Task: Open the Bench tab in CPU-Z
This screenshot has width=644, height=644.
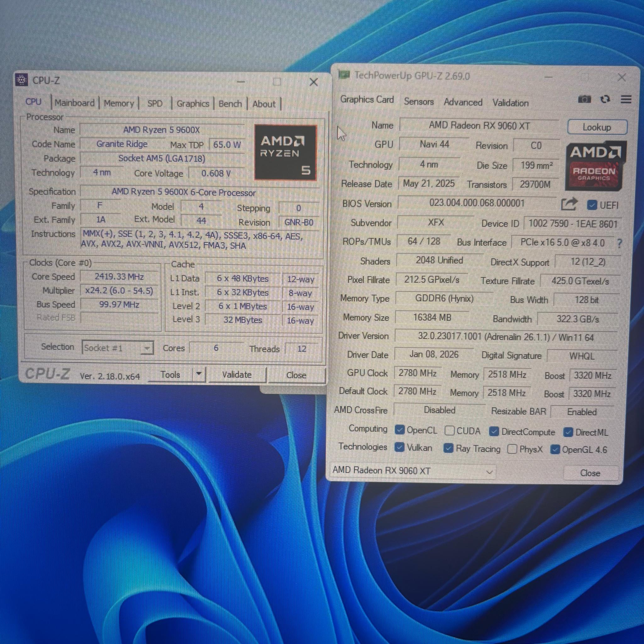Action: pos(230,104)
